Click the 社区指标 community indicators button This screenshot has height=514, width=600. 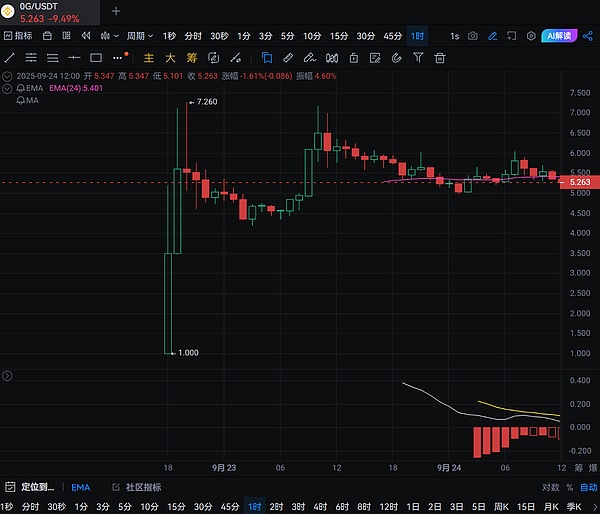138,487
